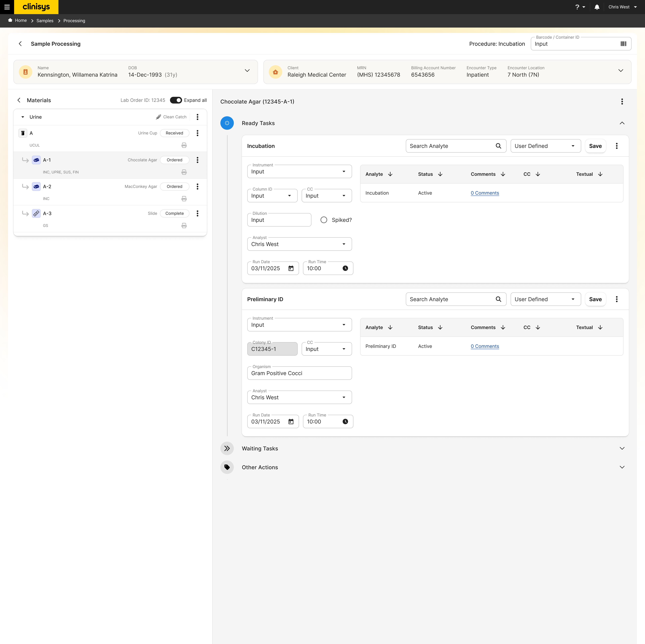Click Complete status chip on A-3
The height and width of the screenshot is (644, 645).
(x=175, y=213)
